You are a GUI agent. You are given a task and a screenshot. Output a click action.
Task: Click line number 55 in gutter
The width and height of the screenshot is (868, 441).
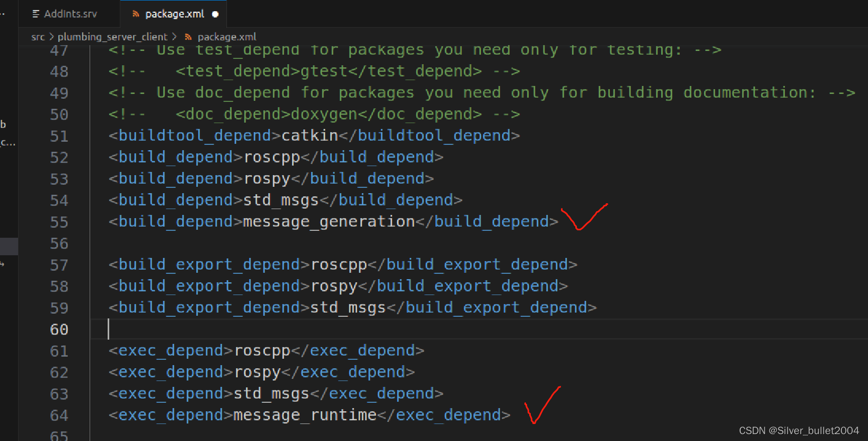[x=59, y=222]
